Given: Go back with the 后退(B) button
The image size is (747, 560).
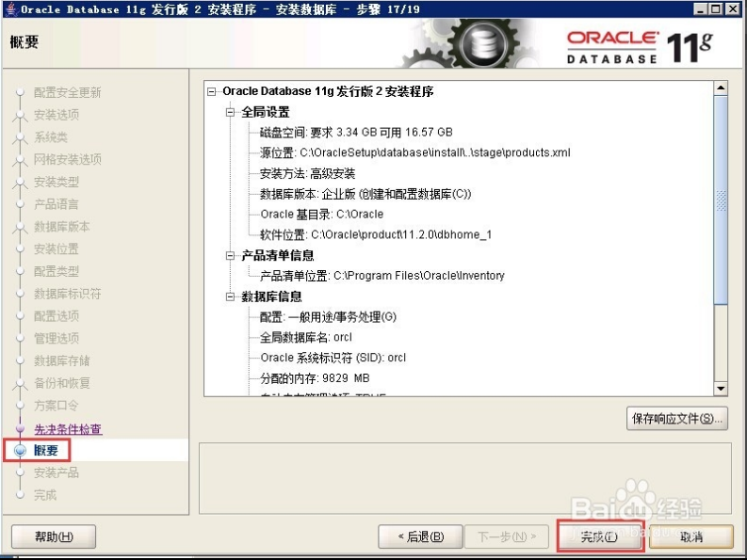Looking at the screenshot, I should [420, 536].
